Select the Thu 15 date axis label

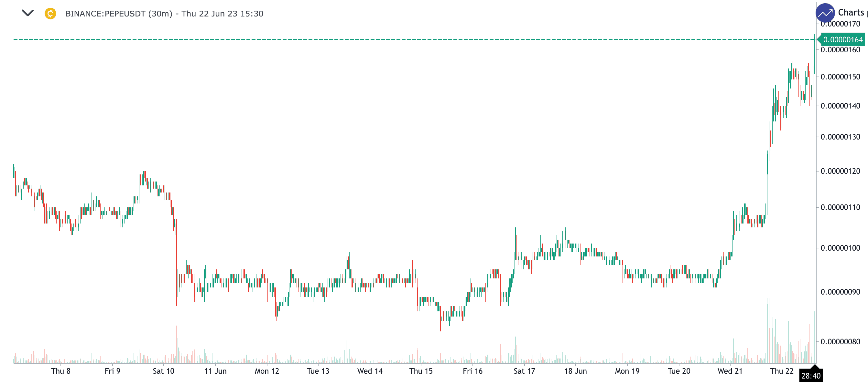(421, 371)
